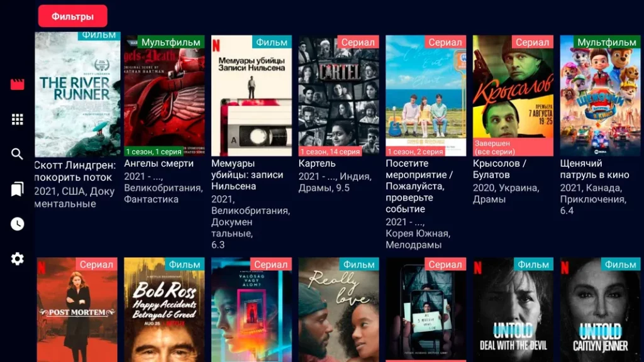Open the categories grid sidebar icon
Viewport: 644px width, 362px height.
tap(17, 119)
